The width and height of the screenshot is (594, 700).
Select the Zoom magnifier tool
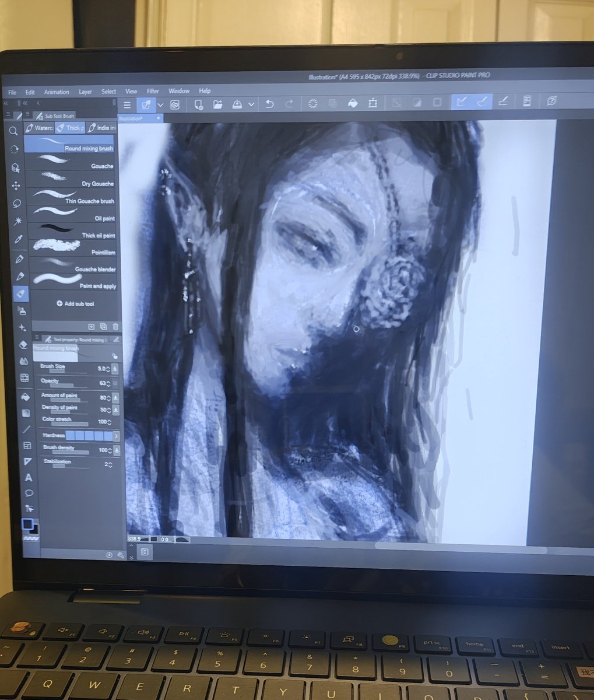pos(13,131)
